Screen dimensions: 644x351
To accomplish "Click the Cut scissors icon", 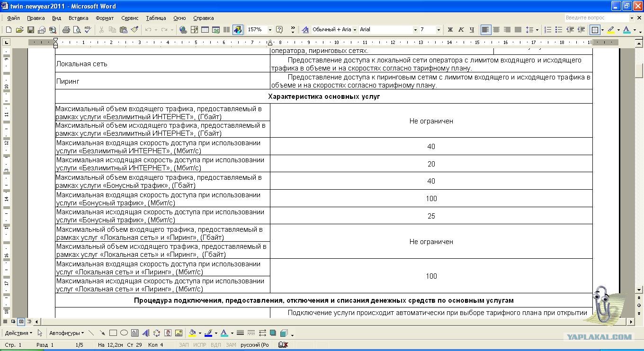I will pos(101,30).
